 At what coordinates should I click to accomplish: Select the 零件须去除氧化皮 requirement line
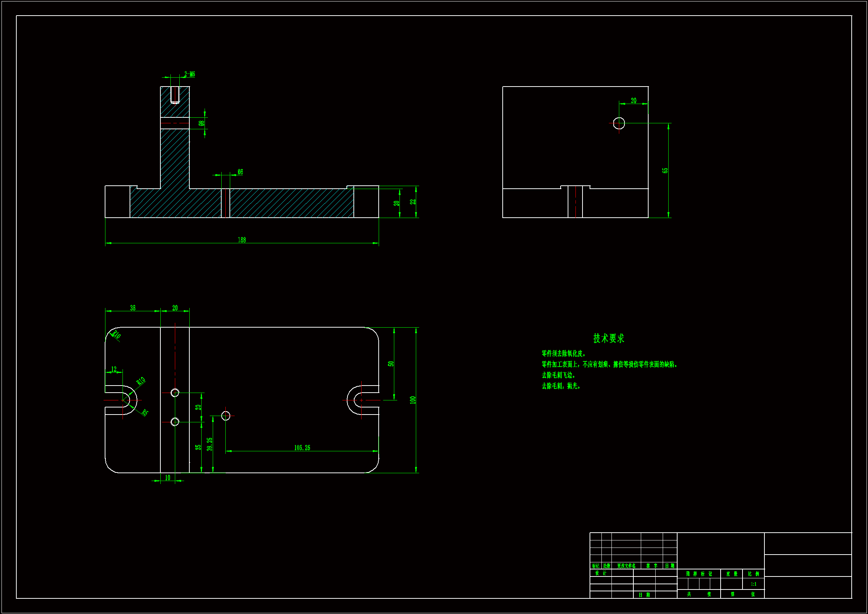(x=563, y=353)
